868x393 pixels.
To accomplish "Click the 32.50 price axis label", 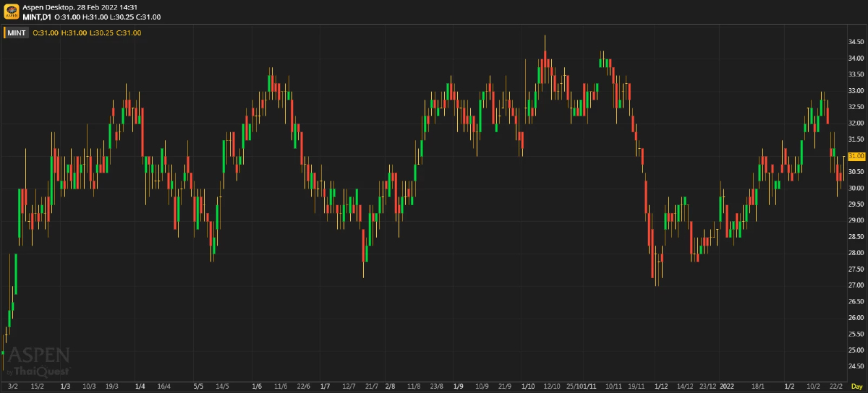I will click(856, 107).
